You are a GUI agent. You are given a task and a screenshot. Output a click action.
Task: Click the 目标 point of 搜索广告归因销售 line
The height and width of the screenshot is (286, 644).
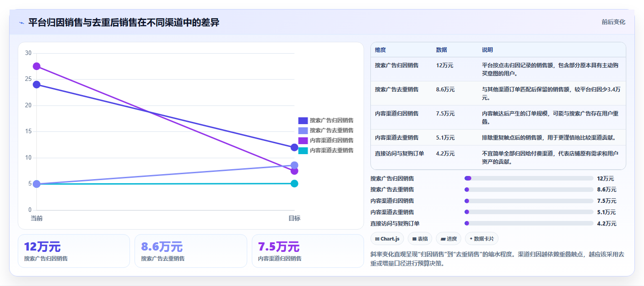click(294, 147)
